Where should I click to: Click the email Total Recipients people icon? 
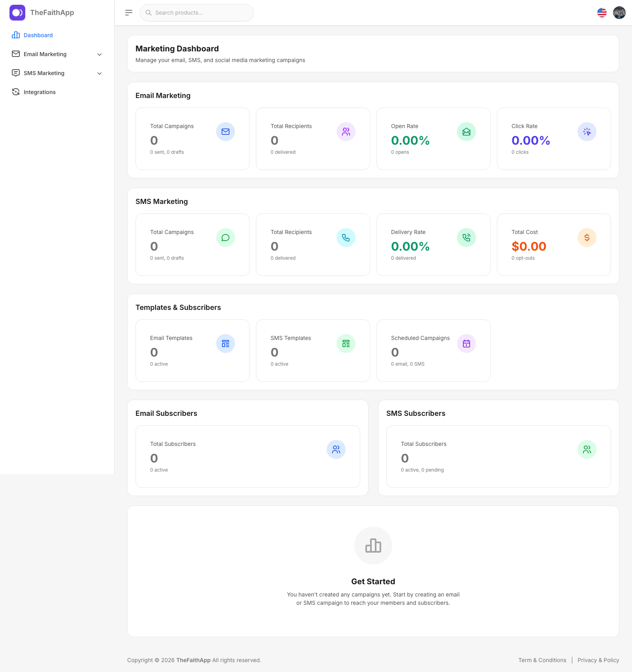click(346, 132)
